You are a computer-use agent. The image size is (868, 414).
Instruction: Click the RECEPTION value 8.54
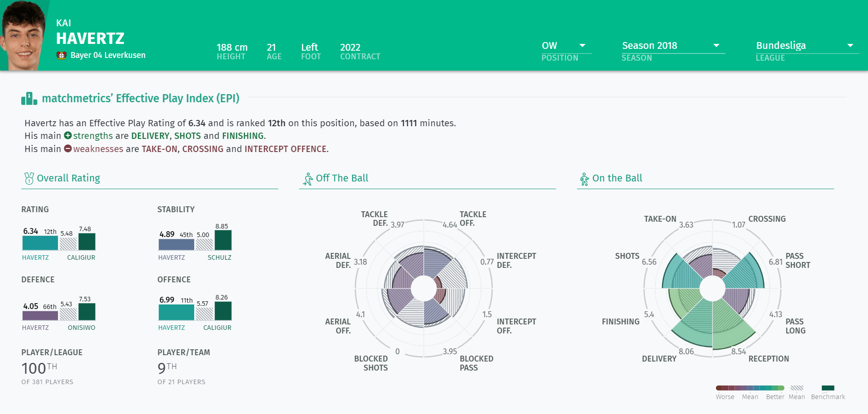739,352
